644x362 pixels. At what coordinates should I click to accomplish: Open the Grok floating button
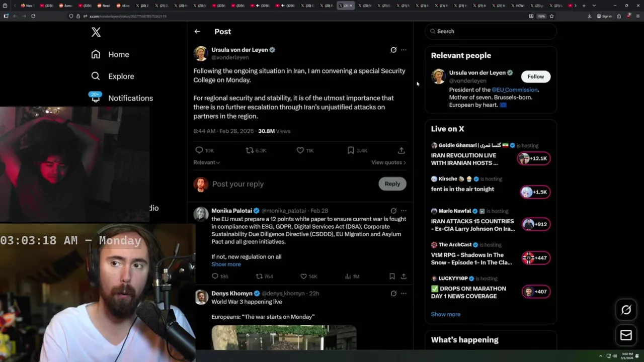point(626,310)
